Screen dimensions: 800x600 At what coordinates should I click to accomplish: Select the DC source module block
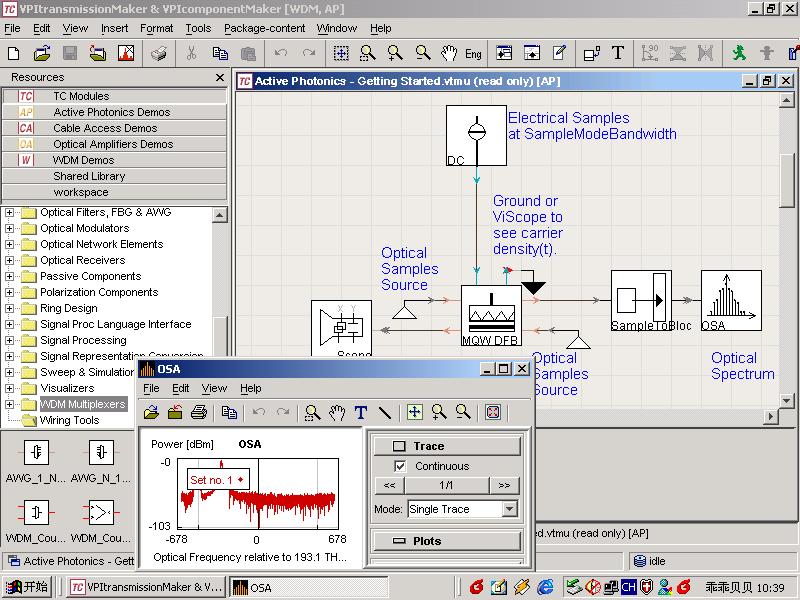476,136
